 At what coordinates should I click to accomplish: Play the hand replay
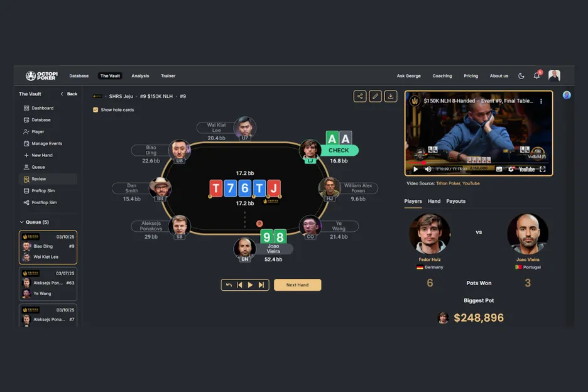(250, 285)
